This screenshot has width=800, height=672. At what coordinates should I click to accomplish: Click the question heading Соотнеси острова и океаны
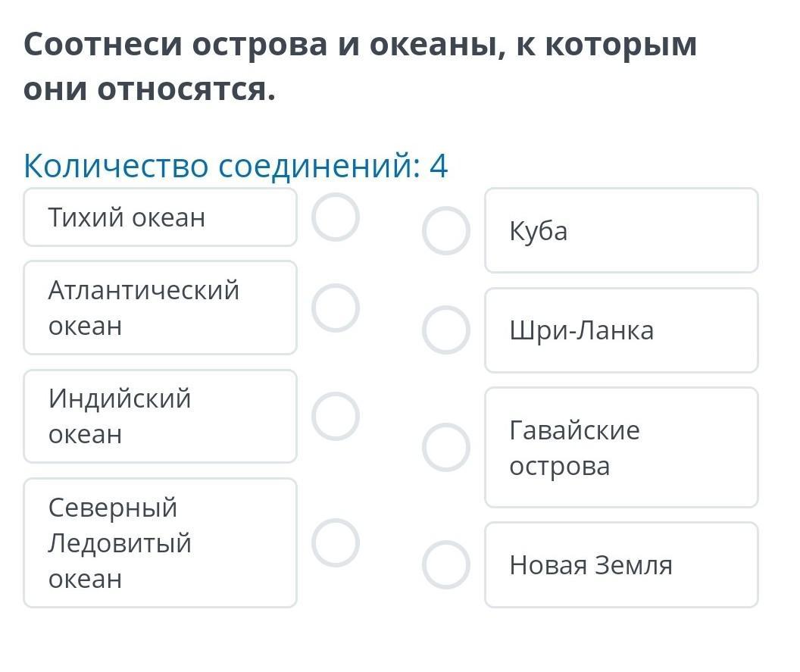click(360, 67)
